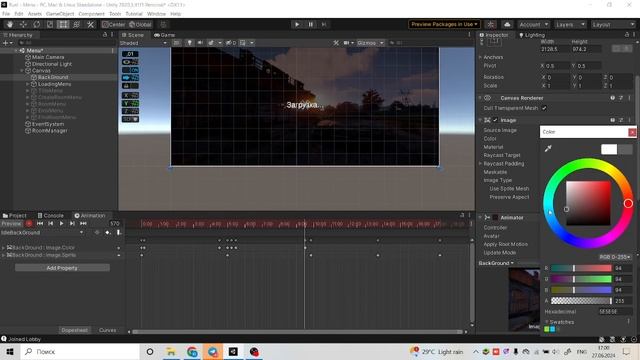
Task: Toggle the Image component enabled checkbox
Action: 495,120
